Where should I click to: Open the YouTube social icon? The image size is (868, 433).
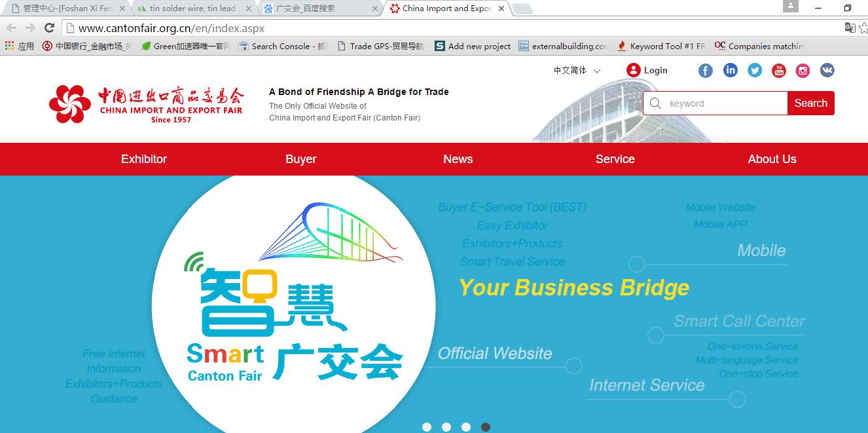point(779,71)
